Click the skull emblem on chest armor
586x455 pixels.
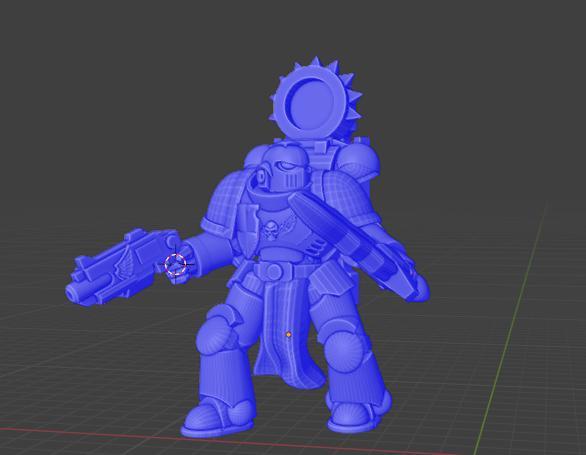[x=271, y=231]
